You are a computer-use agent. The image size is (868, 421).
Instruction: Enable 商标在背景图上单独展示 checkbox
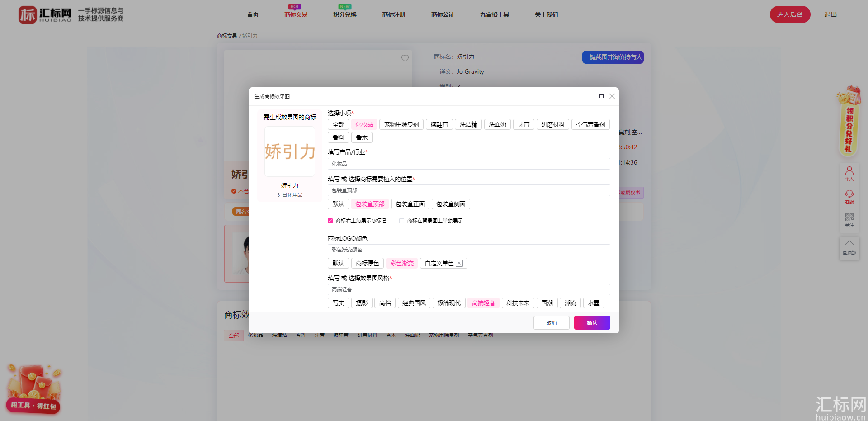point(401,221)
